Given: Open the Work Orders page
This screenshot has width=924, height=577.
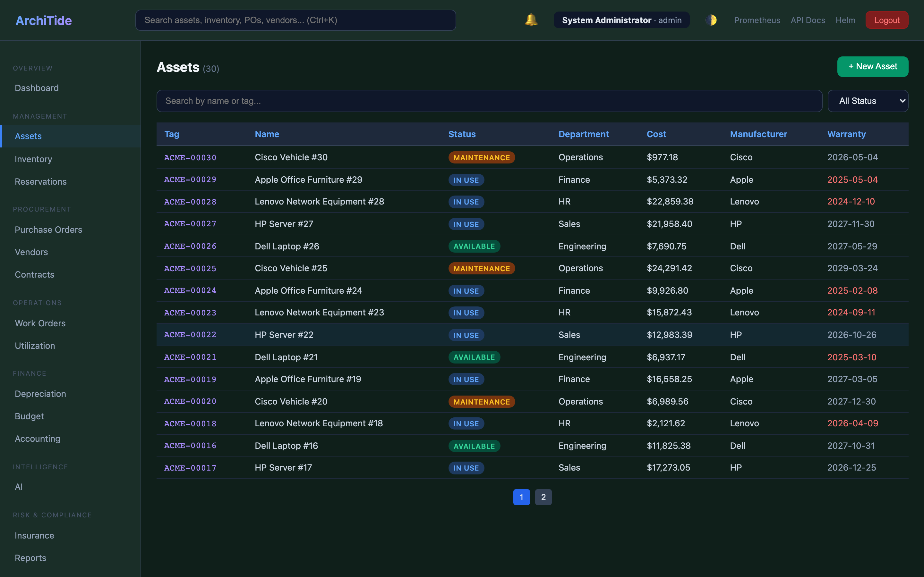Looking at the screenshot, I should pos(40,323).
